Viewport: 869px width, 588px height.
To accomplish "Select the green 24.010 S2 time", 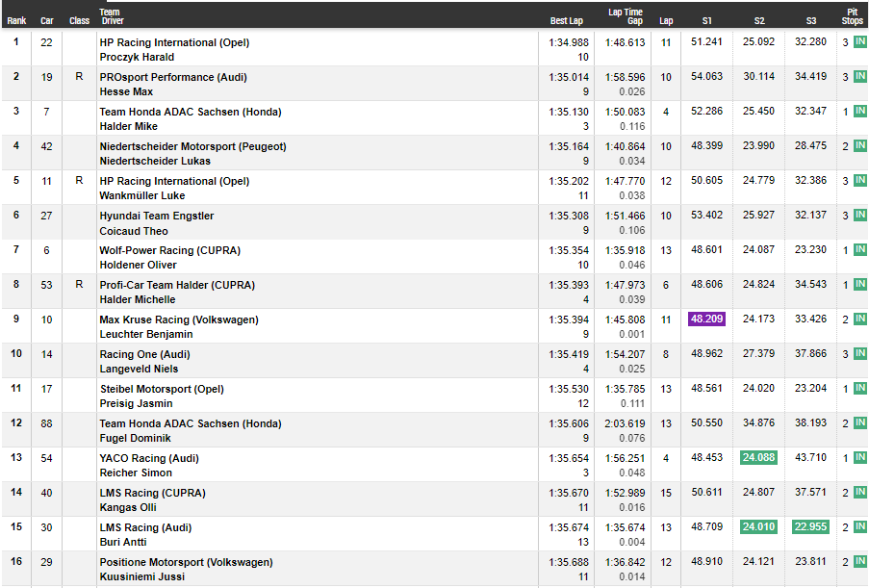I will pos(758,526).
